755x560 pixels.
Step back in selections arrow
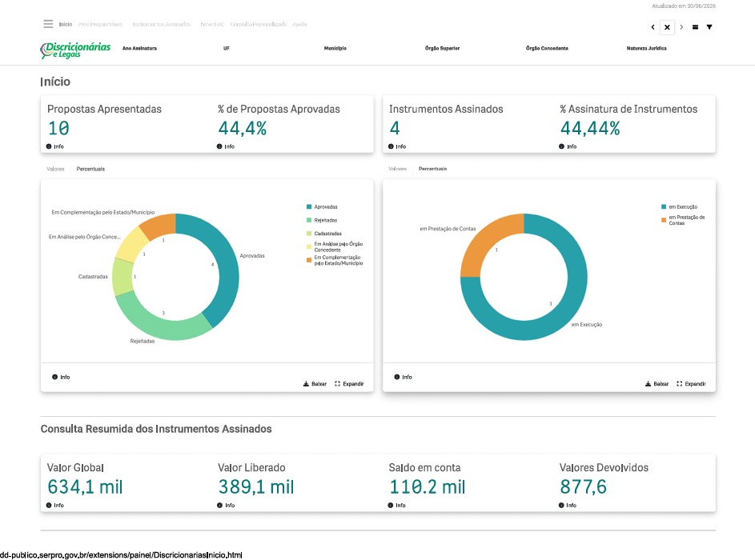653,27
